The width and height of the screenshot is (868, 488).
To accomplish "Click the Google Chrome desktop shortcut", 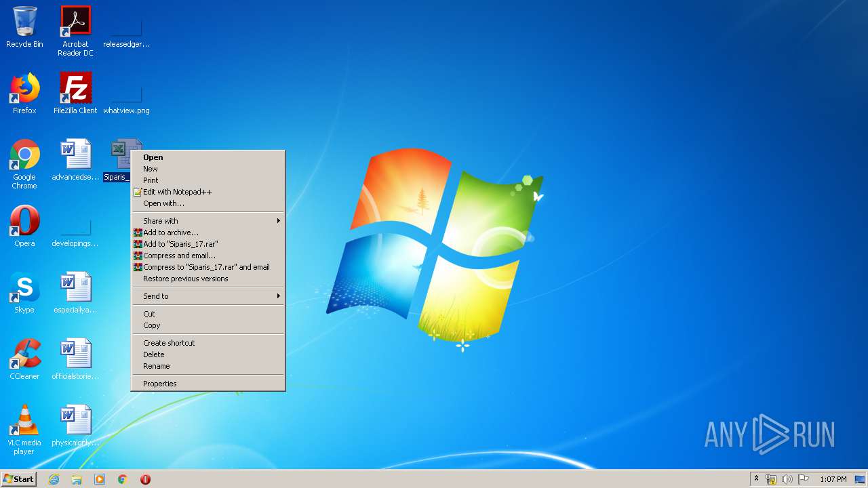I will (x=24, y=164).
